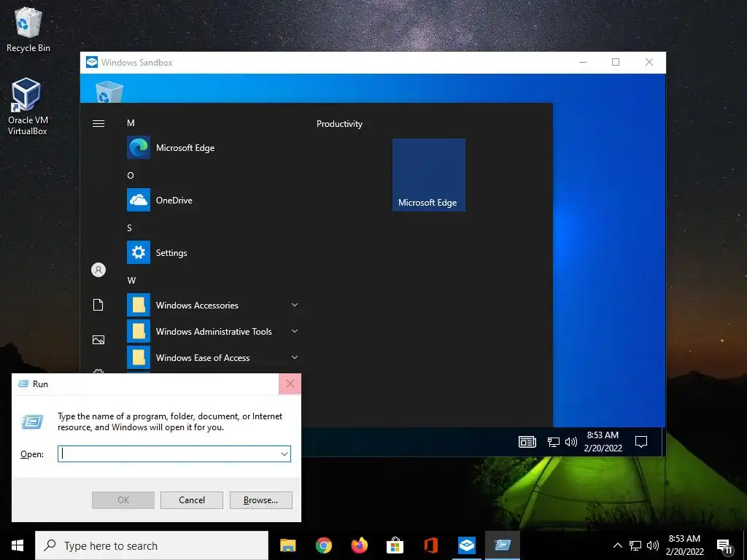Click Browse... in the Run dialog
This screenshot has width=747, height=560.
tap(260, 500)
